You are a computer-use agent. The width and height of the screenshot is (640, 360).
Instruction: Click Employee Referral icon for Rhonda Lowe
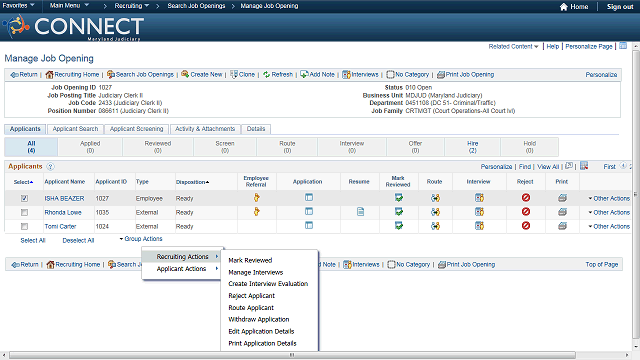tap(256, 212)
